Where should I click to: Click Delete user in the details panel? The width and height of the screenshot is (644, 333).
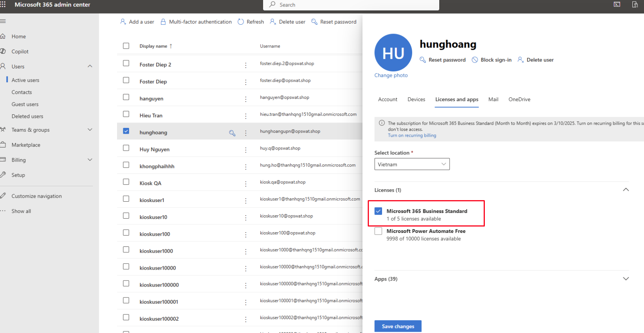pyautogui.click(x=535, y=60)
